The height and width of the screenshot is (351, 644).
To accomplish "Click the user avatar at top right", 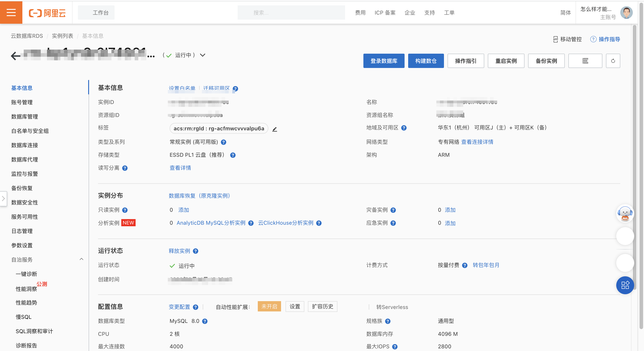I will tap(626, 13).
